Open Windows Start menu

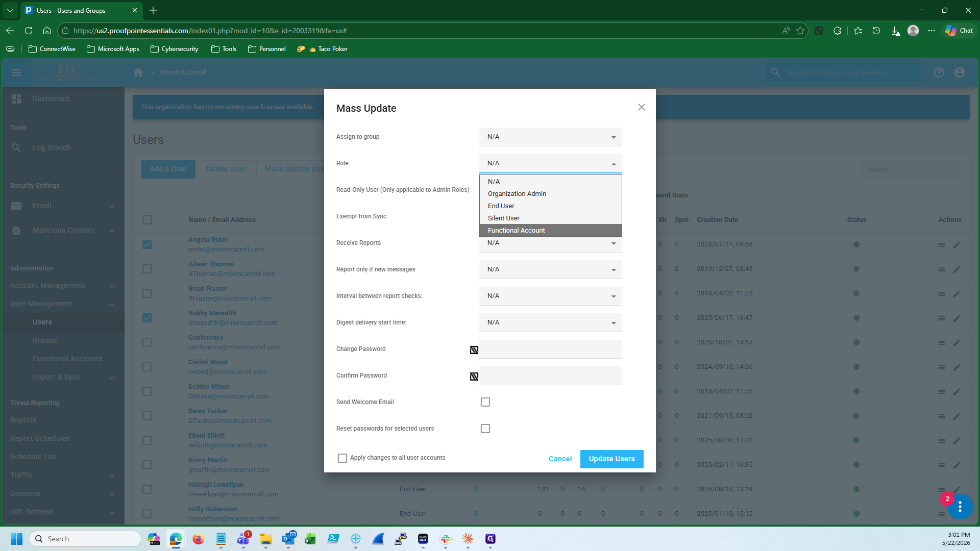click(x=16, y=539)
